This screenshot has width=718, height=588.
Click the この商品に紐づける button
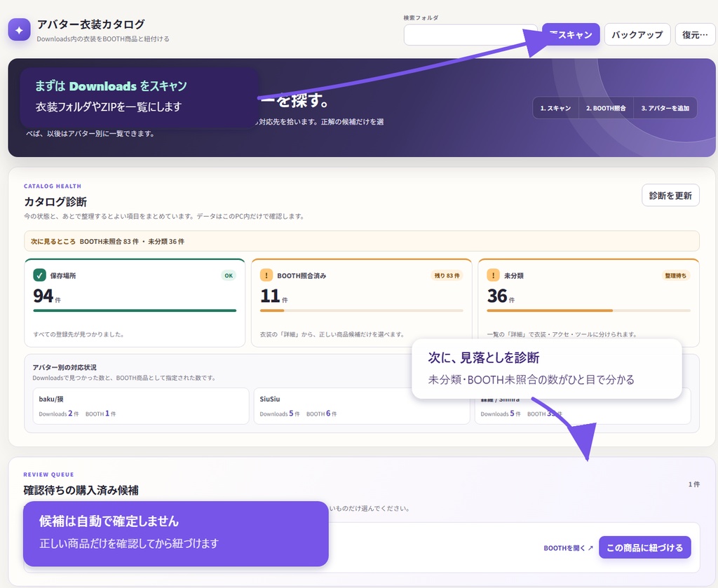(x=645, y=548)
